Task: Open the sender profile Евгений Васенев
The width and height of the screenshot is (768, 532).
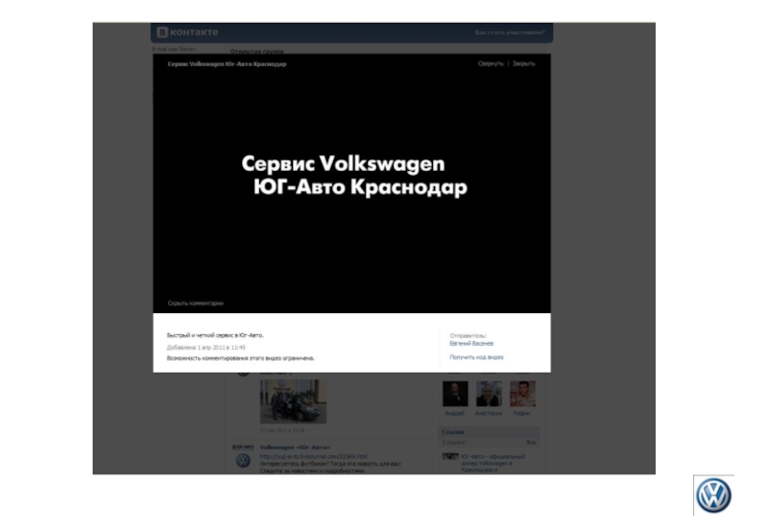Action: coord(471,344)
